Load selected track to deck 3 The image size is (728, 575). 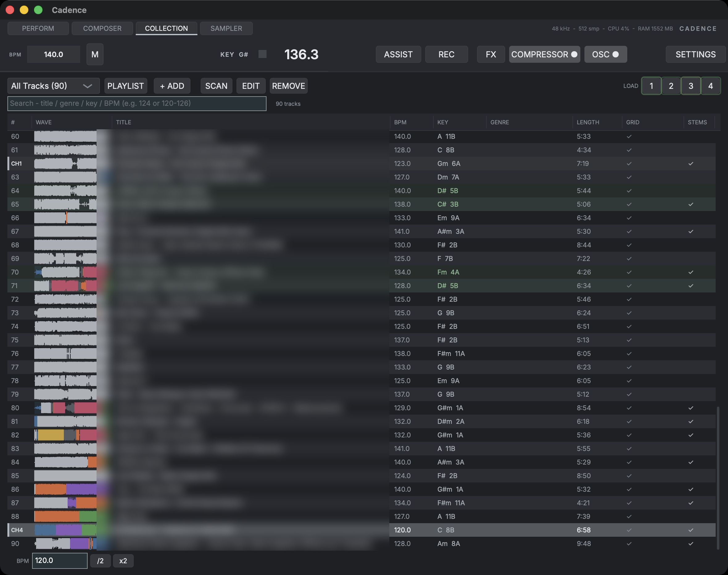click(691, 86)
